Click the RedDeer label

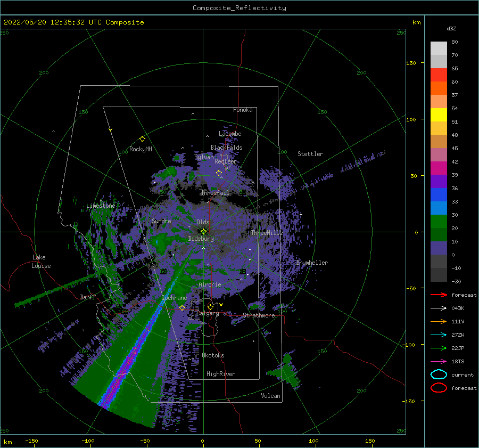click(x=226, y=161)
